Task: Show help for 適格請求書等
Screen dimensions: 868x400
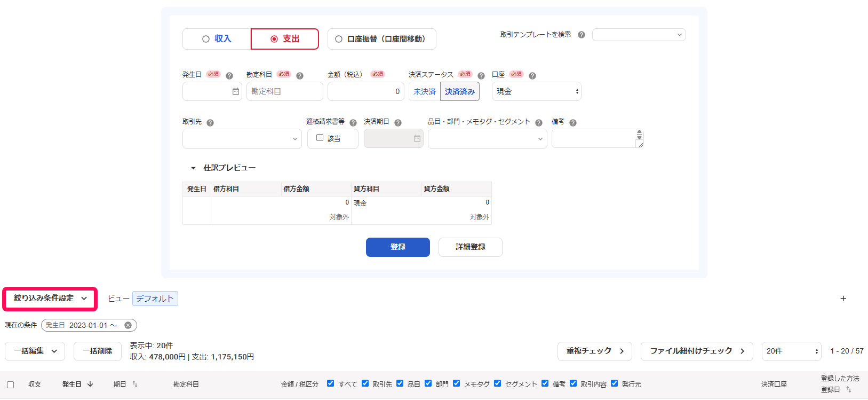Action: tap(353, 122)
